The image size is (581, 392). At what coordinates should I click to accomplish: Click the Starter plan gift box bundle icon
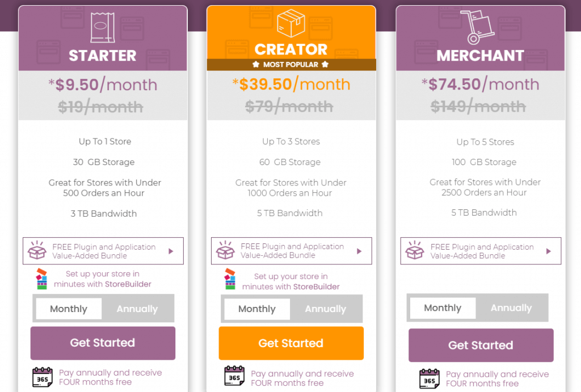coord(37,251)
